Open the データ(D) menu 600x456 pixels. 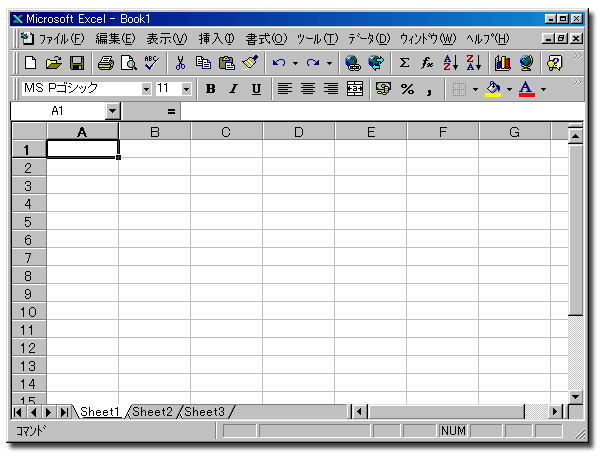pos(369,38)
